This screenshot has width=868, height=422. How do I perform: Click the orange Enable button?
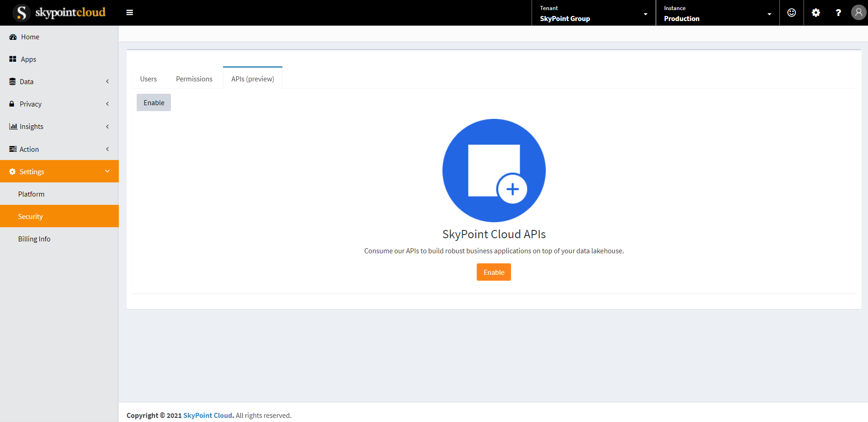coord(494,272)
